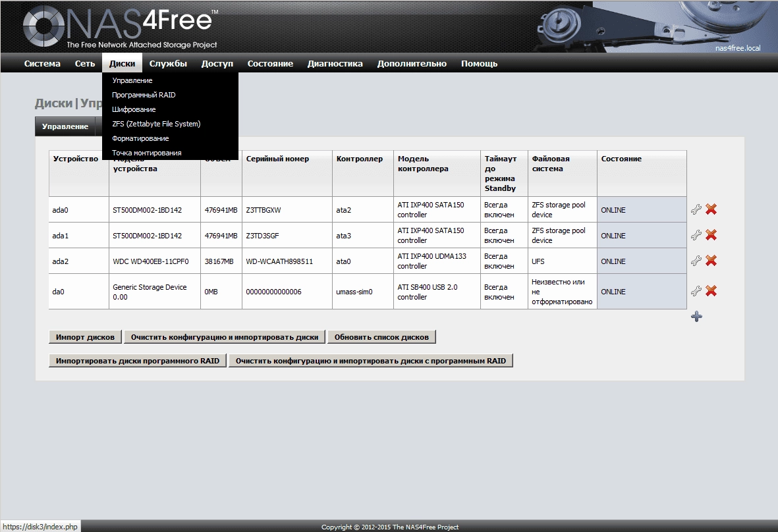
Task: Click the ada2 device cell
Action: (79, 261)
